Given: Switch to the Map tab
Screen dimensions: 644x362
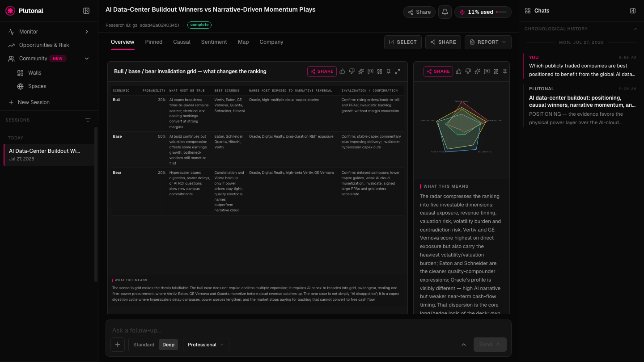Looking at the screenshot, I should pyautogui.click(x=243, y=42).
